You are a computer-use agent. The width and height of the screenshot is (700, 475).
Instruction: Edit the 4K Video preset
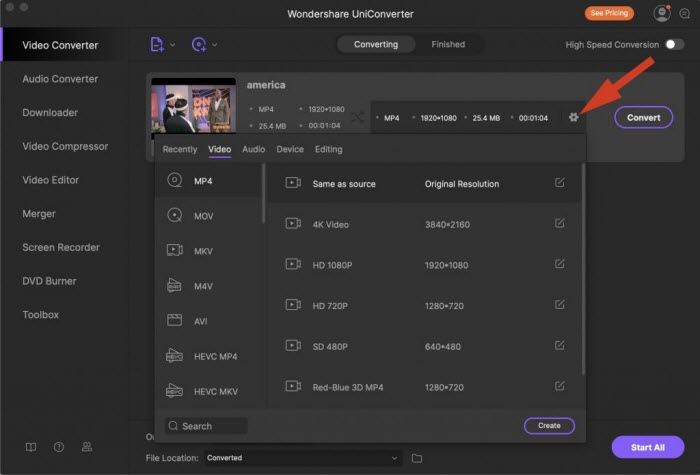(x=559, y=223)
